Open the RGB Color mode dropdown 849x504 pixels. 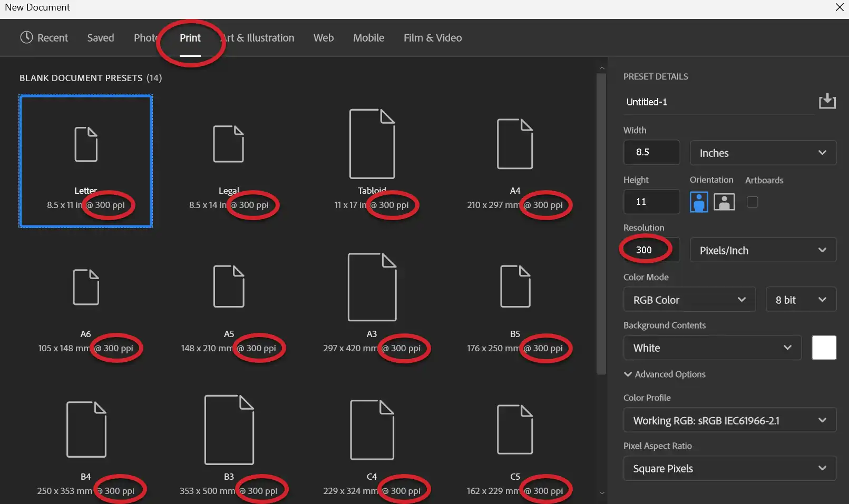click(689, 300)
